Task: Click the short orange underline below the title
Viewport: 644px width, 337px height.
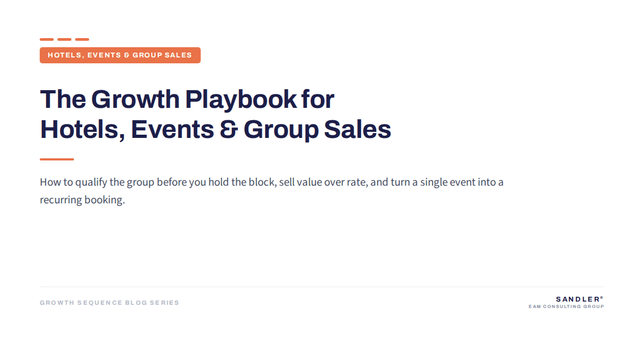Action: coord(57,159)
